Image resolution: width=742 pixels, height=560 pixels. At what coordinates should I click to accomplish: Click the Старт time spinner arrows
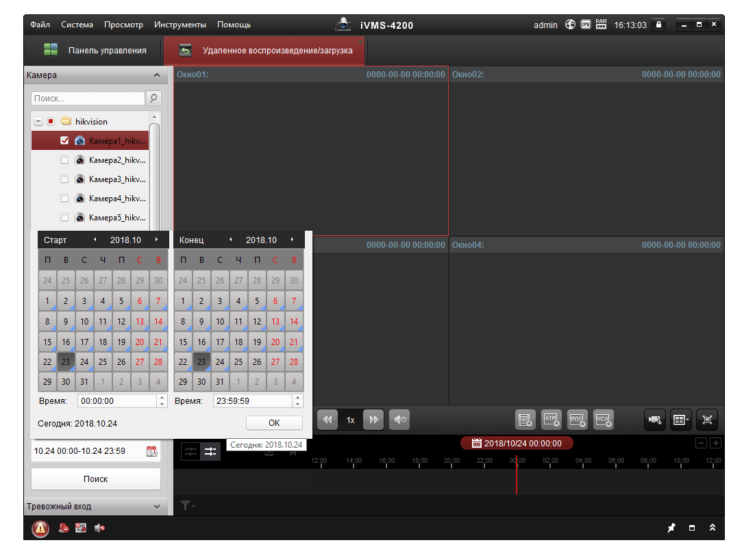pyautogui.click(x=162, y=401)
